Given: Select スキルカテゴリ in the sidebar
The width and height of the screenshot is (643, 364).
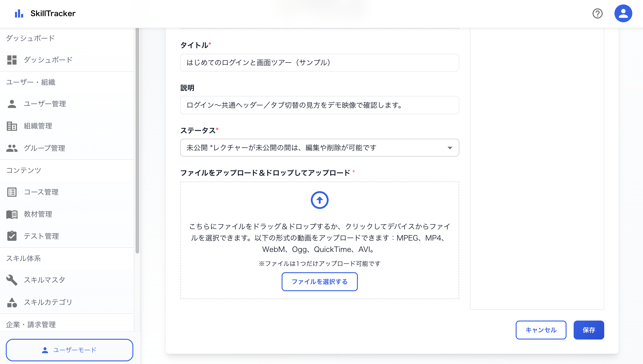Looking at the screenshot, I should click(x=48, y=302).
